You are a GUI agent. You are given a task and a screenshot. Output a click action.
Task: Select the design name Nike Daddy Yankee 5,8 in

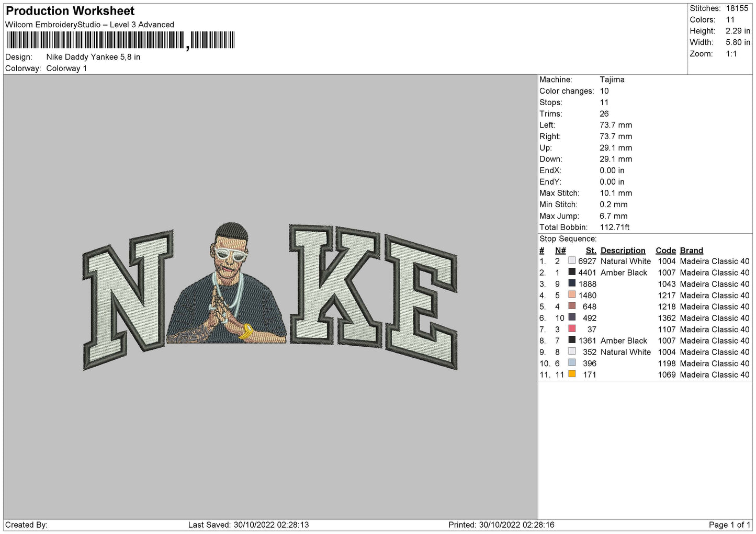[x=93, y=57]
